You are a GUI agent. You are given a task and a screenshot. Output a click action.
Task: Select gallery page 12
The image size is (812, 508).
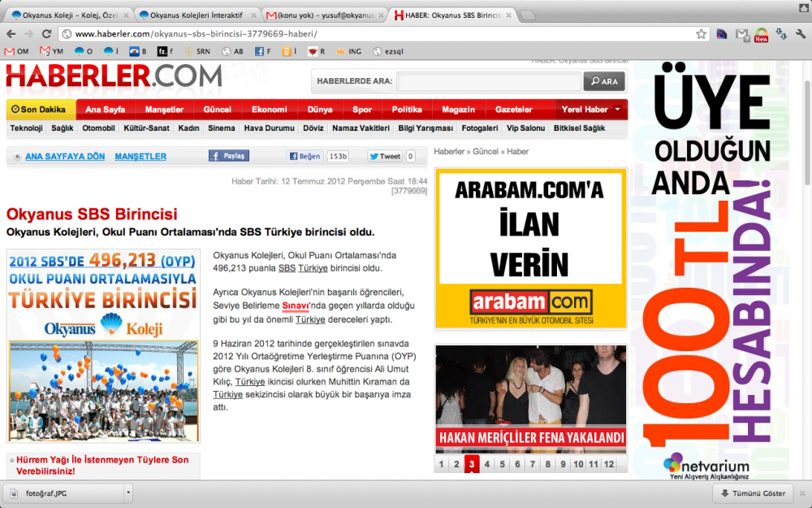point(609,464)
